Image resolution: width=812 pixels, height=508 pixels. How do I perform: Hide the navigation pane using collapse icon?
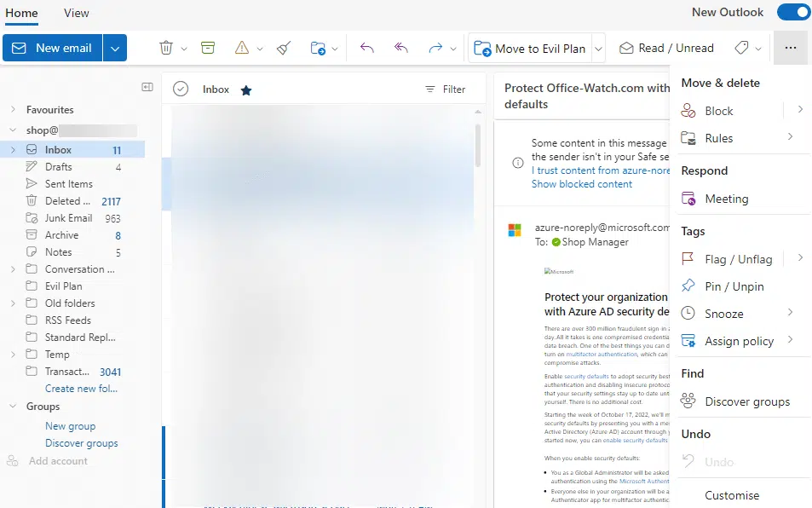[147, 87]
